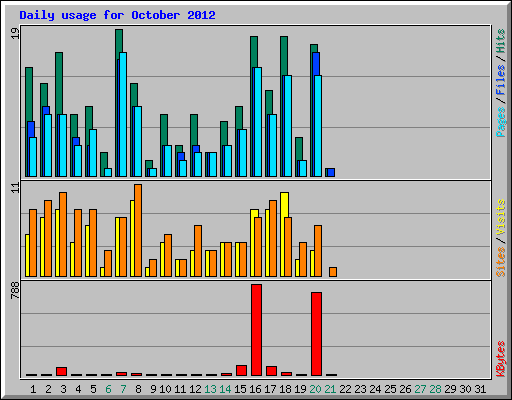Select day 1 label on the x-axis

33,389
